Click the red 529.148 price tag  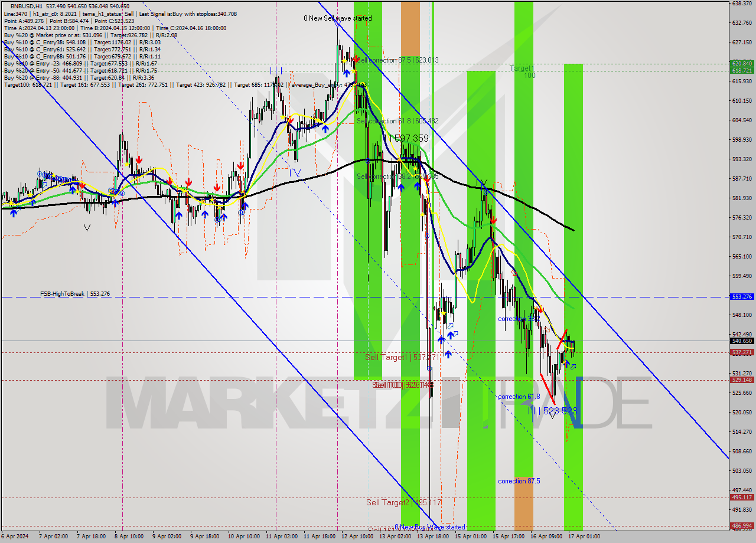pos(742,380)
